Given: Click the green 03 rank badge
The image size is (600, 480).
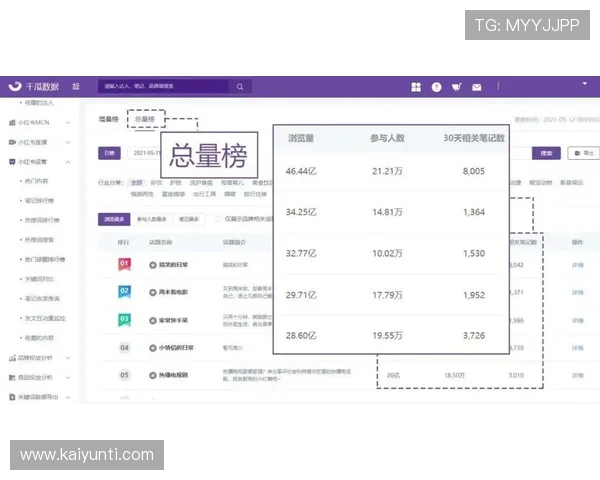Looking at the screenshot, I should [x=124, y=320].
